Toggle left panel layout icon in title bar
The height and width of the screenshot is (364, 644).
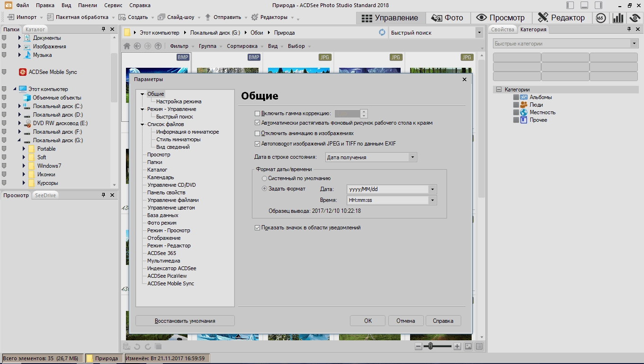pyautogui.click(x=570, y=5)
